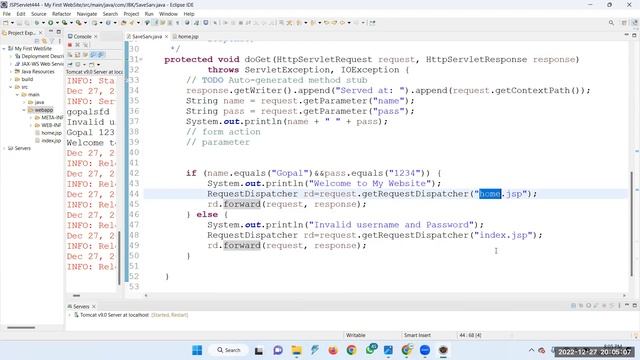Open the New button dropdown arrow
The width and height of the screenshot is (640, 360).
coord(12,23)
